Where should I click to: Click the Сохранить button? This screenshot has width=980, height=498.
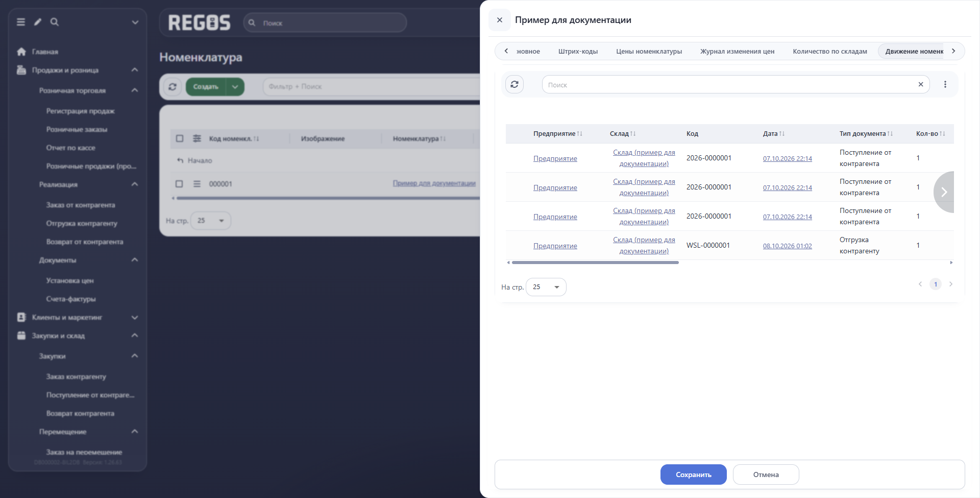point(693,475)
